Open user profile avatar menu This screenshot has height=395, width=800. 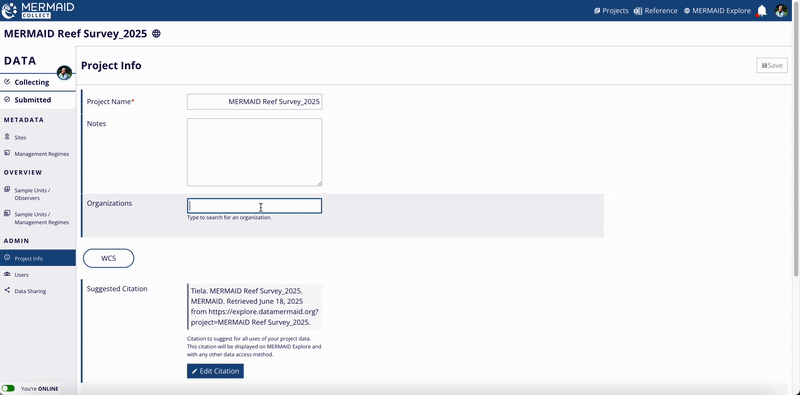[781, 11]
